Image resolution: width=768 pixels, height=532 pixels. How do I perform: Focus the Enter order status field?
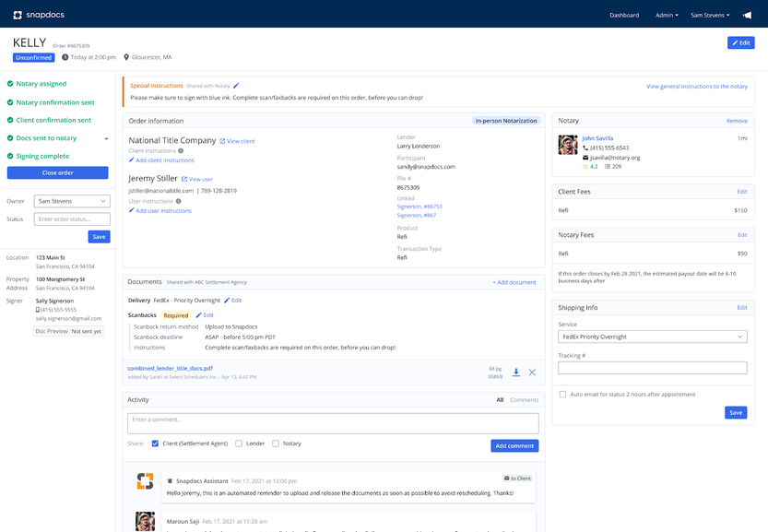72,219
